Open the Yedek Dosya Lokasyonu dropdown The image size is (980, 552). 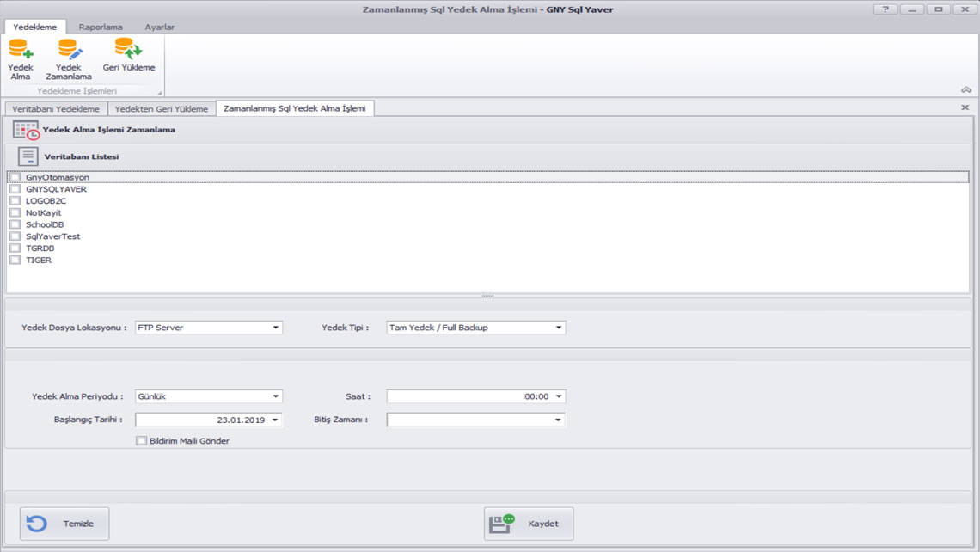click(276, 328)
